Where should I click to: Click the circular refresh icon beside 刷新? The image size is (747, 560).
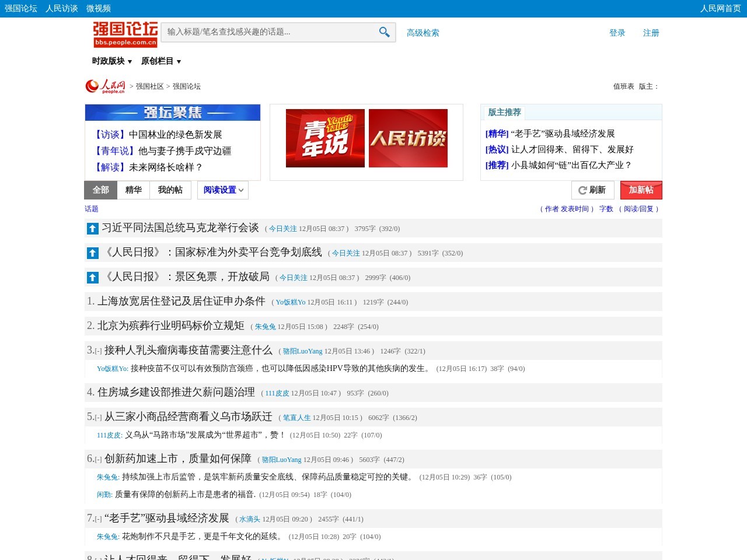(582, 190)
